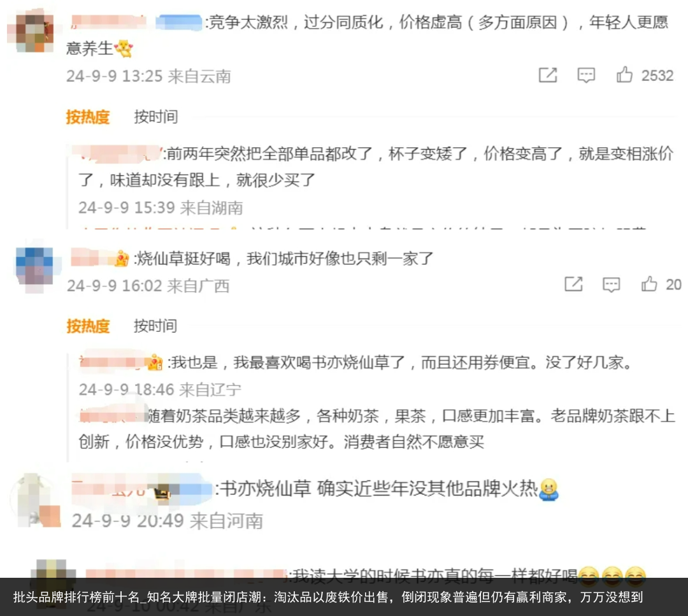This screenshot has width=688, height=616.
Task: Open replies on the Yunnan comment
Action: click(x=586, y=75)
